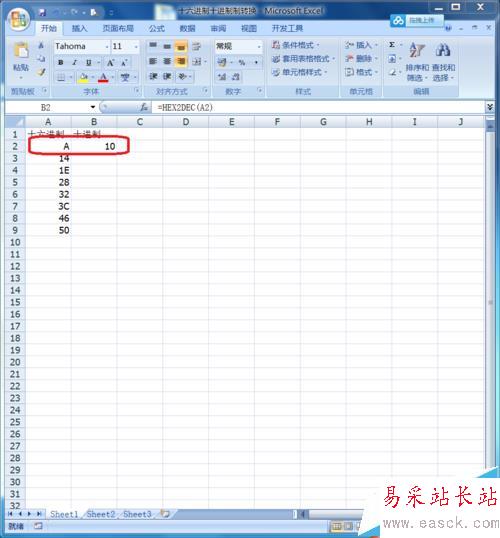Viewport: 500px width, 538px height.
Task: Decrease font size with the small A icon
Action: point(124,62)
